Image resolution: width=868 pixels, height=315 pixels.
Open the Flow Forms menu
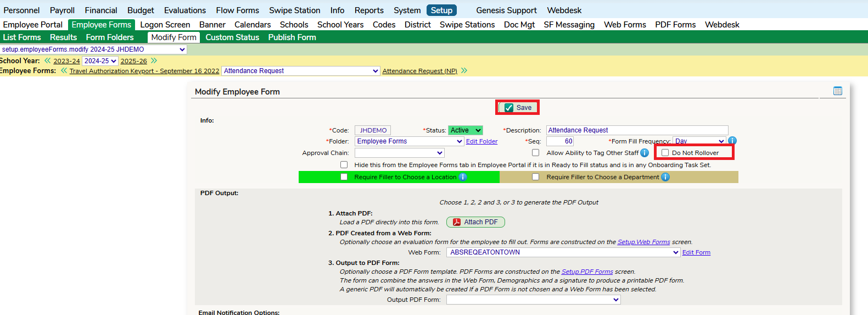tap(237, 10)
